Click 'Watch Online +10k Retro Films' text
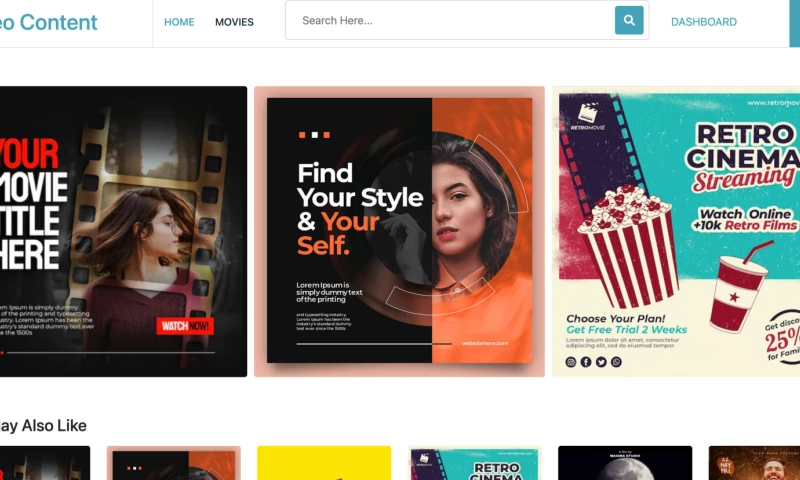 745,219
